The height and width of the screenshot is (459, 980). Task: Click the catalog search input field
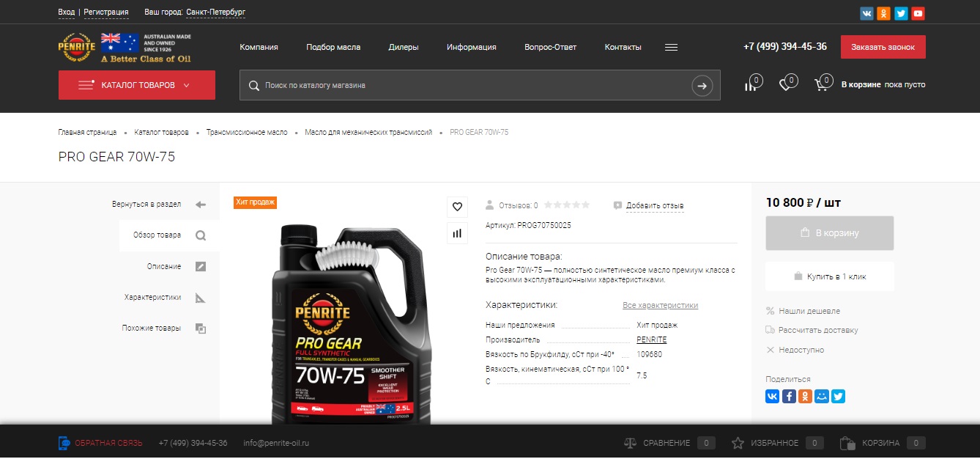coord(480,86)
